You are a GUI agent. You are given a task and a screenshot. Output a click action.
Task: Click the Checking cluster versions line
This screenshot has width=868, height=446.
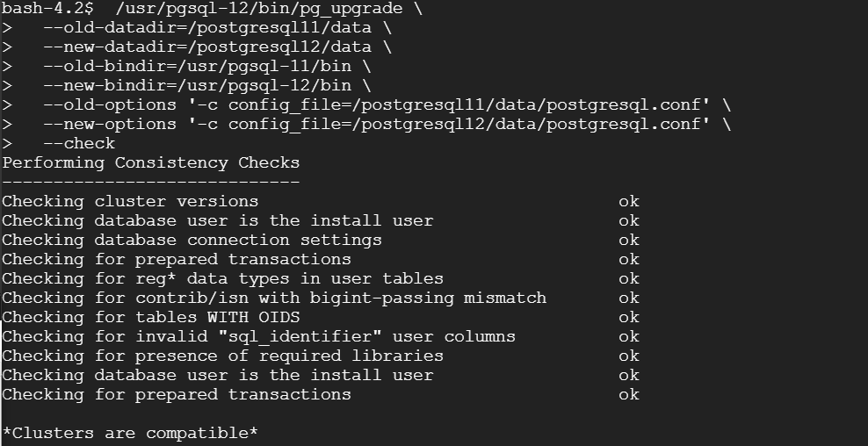pyautogui.click(x=130, y=201)
